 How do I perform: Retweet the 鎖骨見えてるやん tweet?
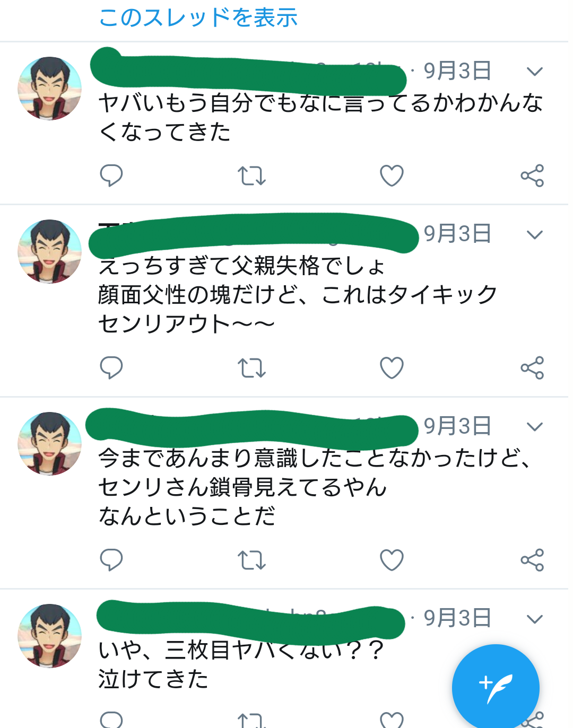251,560
